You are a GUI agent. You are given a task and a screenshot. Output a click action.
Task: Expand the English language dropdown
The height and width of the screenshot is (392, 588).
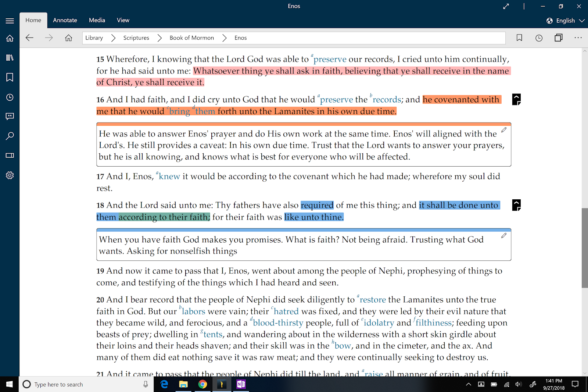tap(582, 21)
